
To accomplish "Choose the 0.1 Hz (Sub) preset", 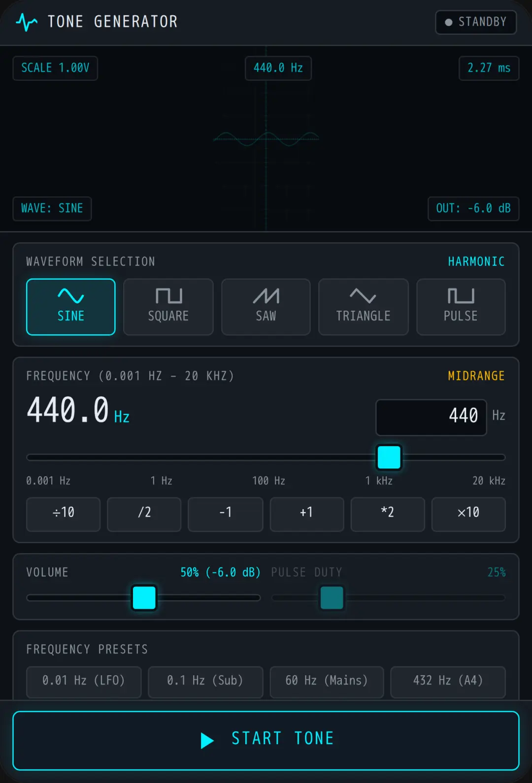I will 205,682.
